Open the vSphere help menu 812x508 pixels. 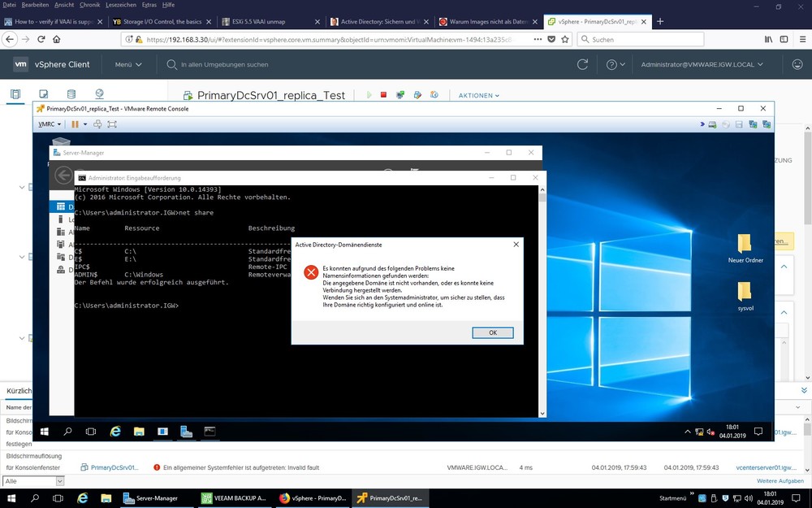pos(616,64)
